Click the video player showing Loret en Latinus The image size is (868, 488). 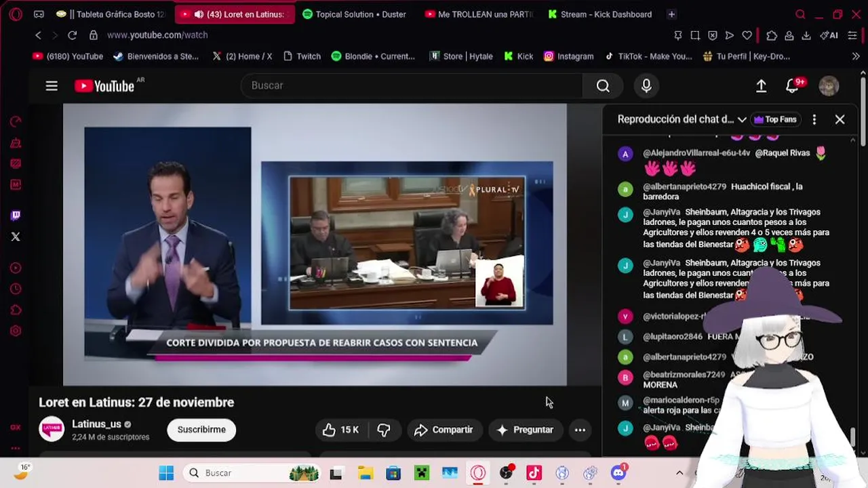tap(315, 244)
